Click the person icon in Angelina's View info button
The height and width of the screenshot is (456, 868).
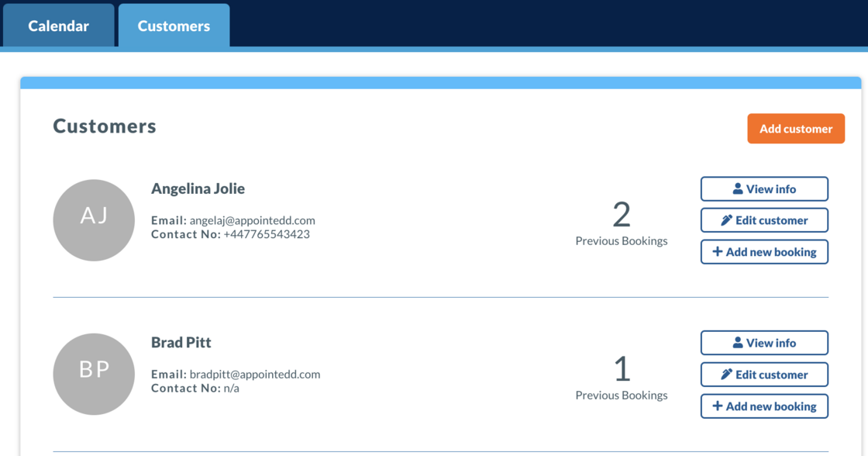click(737, 188)
